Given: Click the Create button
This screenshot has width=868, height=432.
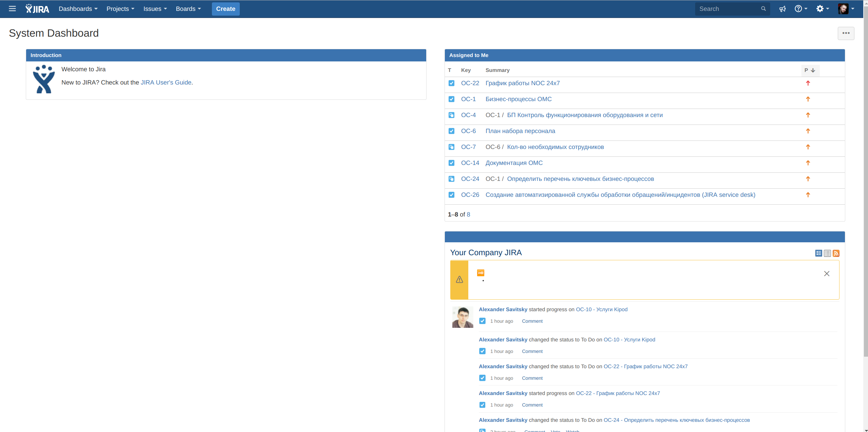Looking at the screenshot, I should click(225, 9).
